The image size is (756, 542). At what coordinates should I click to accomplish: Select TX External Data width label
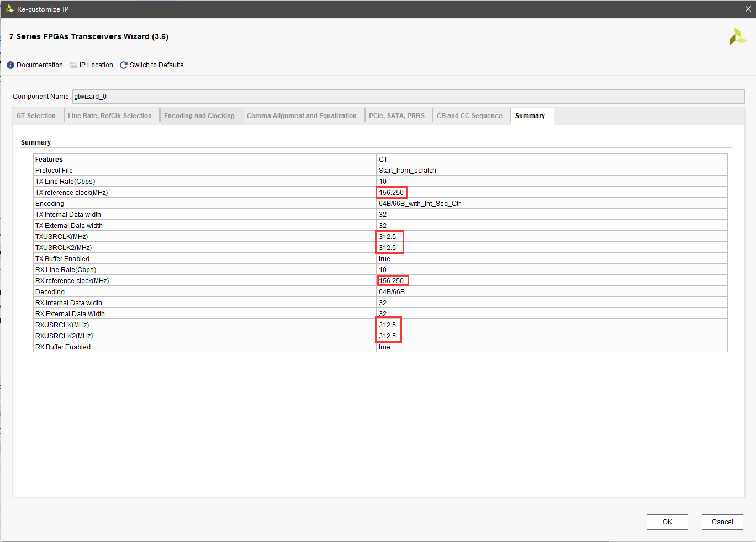click(x=69, y=226)
